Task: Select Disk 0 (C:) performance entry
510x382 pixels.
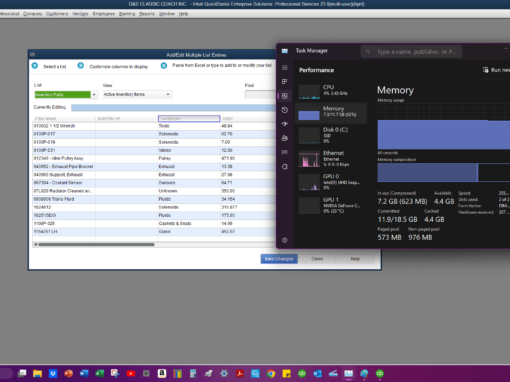Action: coord(331,135)
